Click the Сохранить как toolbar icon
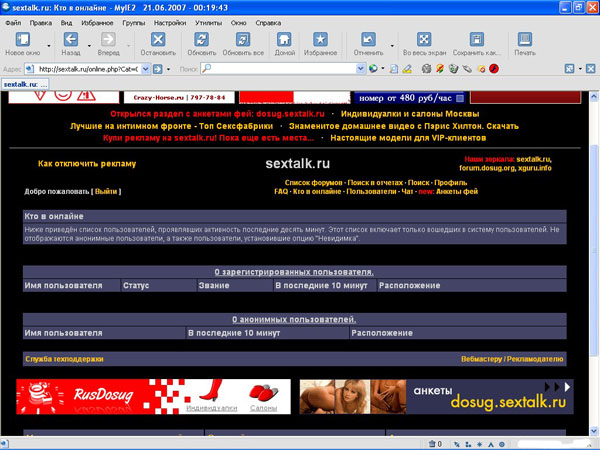600x450 pixels. click(x=476, y=40)
